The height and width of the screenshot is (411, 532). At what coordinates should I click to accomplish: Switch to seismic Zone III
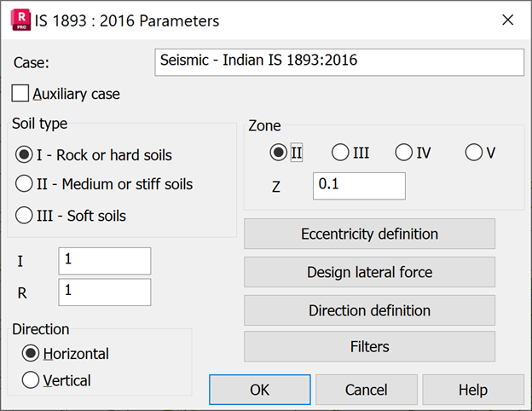click(x=340, y=153)
